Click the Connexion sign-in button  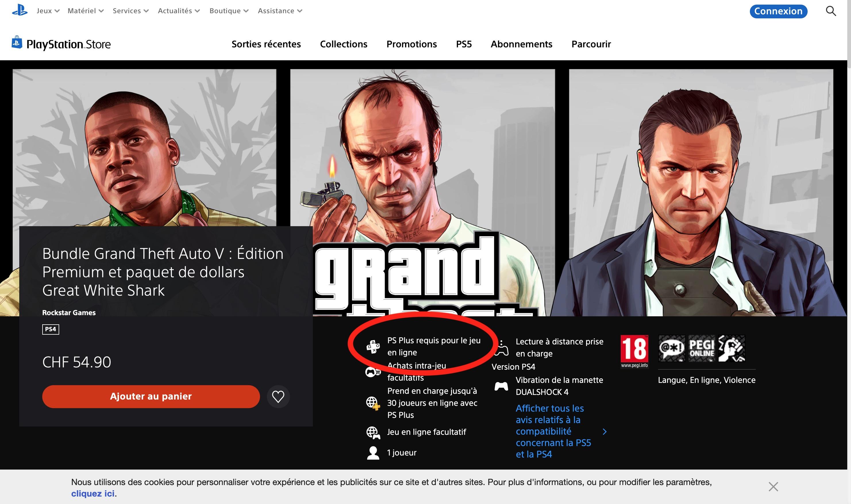pyautogui.click(x=778, y=11)
